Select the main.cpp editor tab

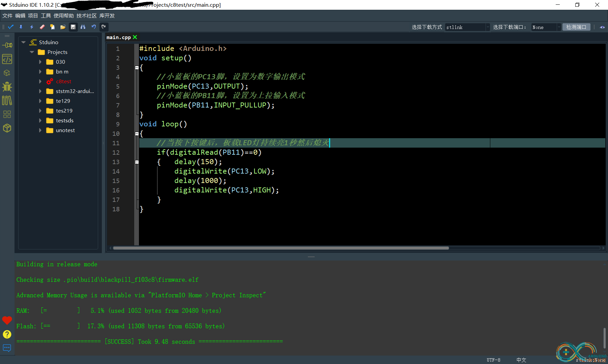point(119,37)
